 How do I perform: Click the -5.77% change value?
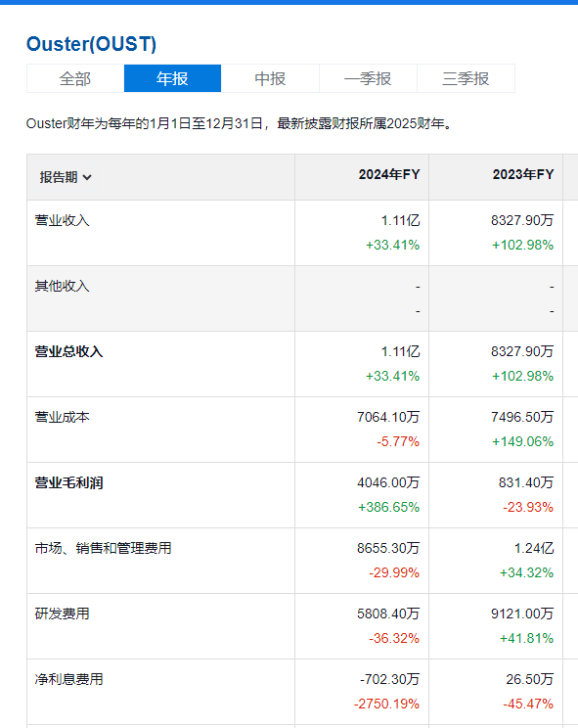coord(398,441)
